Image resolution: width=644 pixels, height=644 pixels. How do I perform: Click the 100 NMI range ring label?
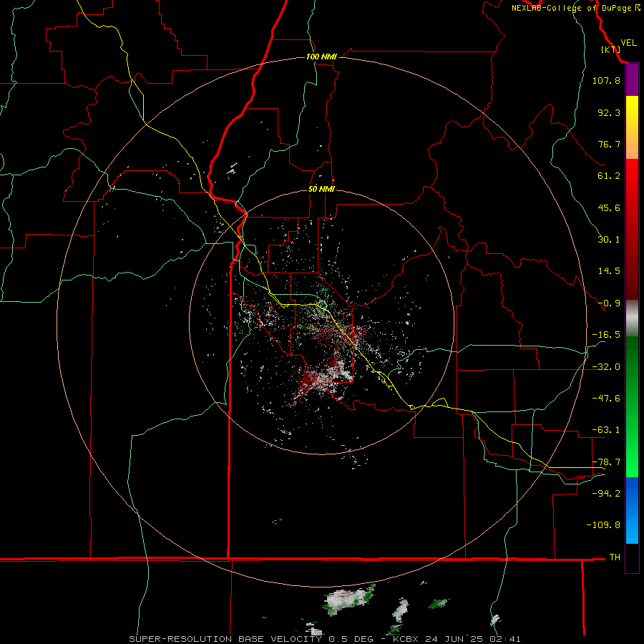point(321,57)
